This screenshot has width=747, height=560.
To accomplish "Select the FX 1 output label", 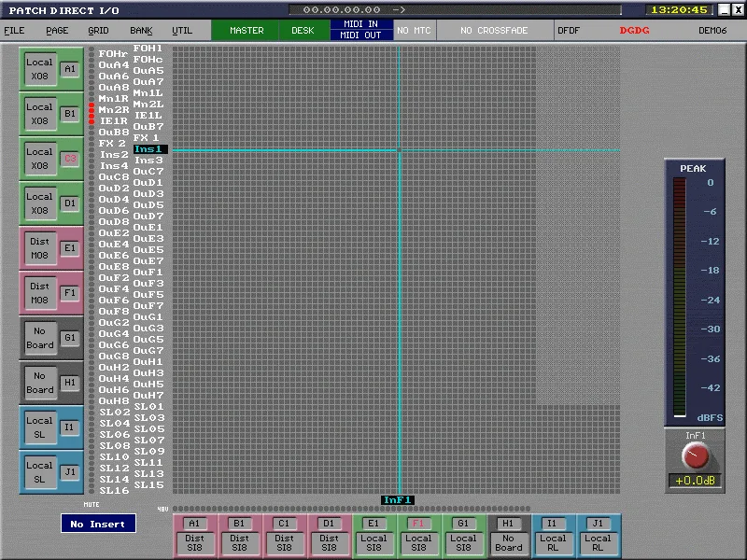I will 146,137.
